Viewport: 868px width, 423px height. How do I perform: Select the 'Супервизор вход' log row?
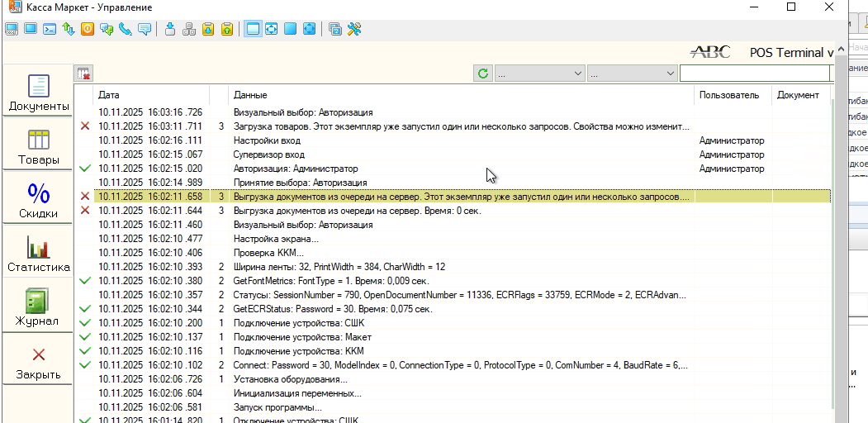pos(453,154)
